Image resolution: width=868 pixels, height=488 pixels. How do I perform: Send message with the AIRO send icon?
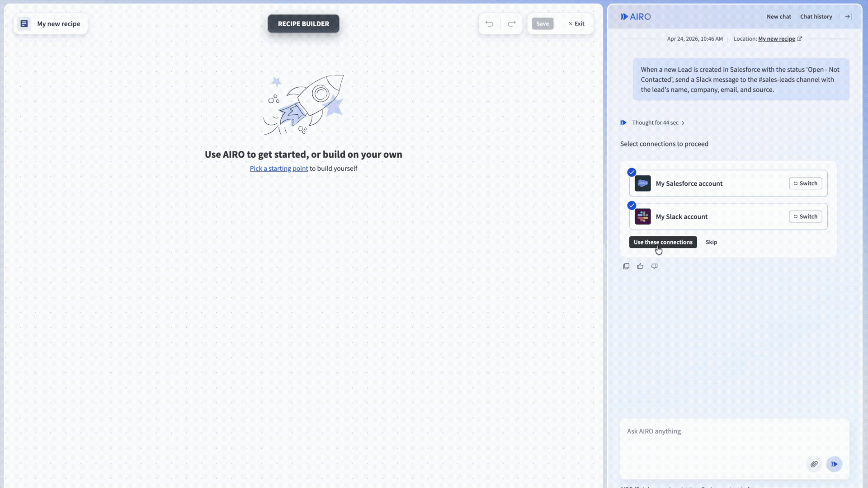click(834, 464)
